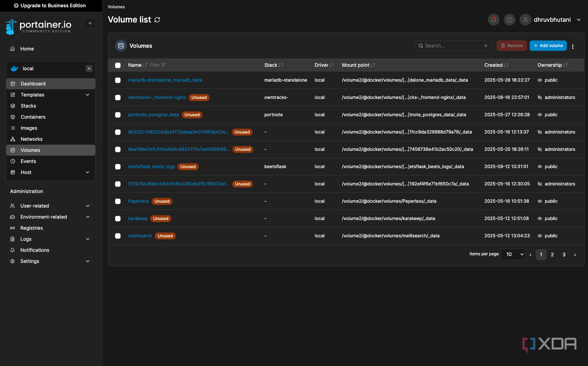Click the Name column filter icon

163,65
